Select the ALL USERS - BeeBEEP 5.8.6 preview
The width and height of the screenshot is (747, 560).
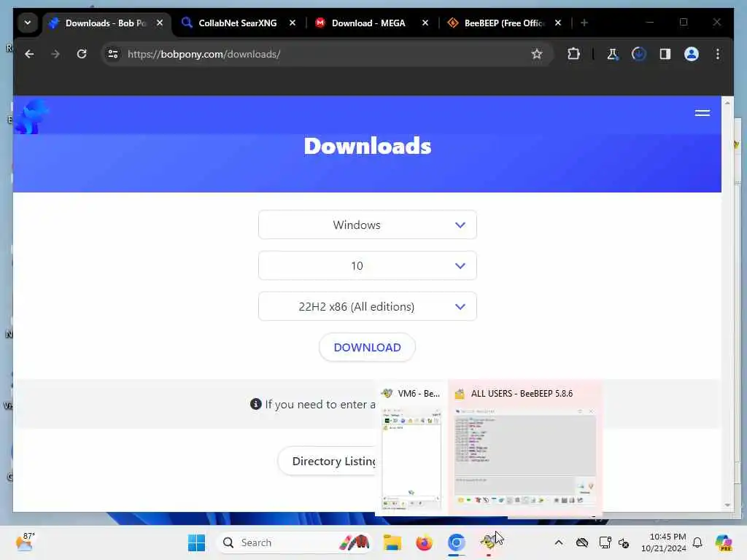[525, 448]
